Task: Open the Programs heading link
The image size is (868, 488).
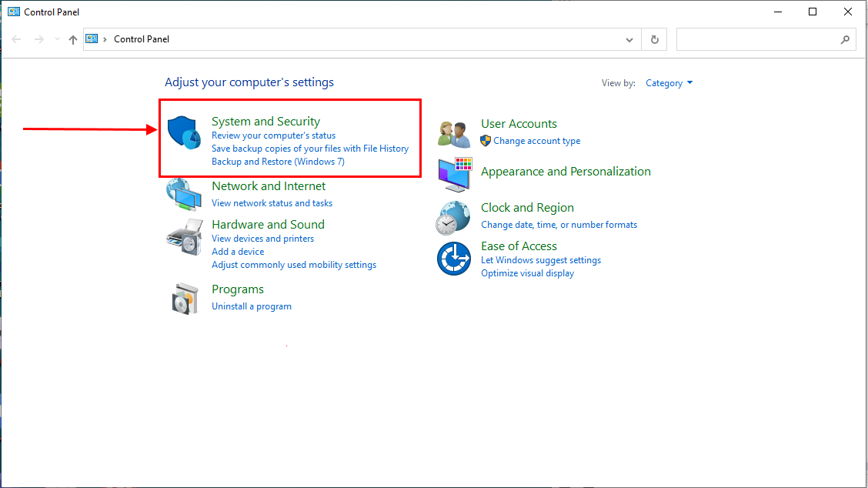Action: 238,289
